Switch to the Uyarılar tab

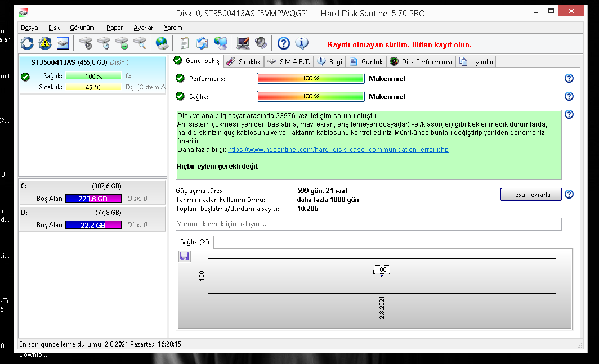[x=476, y=62]
